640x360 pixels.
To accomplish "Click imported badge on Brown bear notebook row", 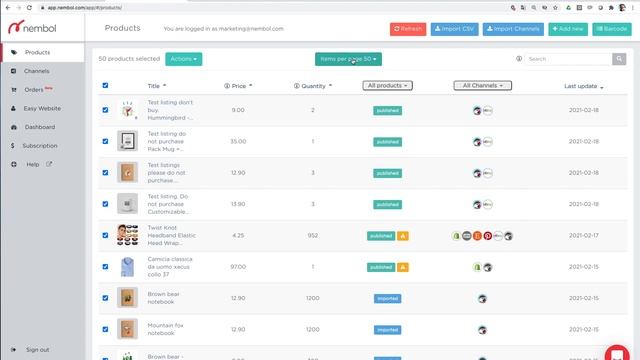I will click(387, 299).
